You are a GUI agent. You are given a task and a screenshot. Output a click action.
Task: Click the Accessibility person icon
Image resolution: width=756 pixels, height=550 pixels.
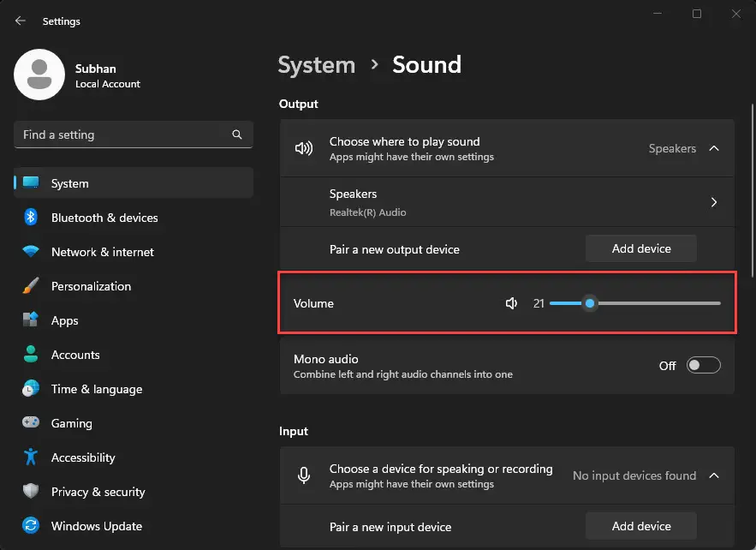point(30,457)
